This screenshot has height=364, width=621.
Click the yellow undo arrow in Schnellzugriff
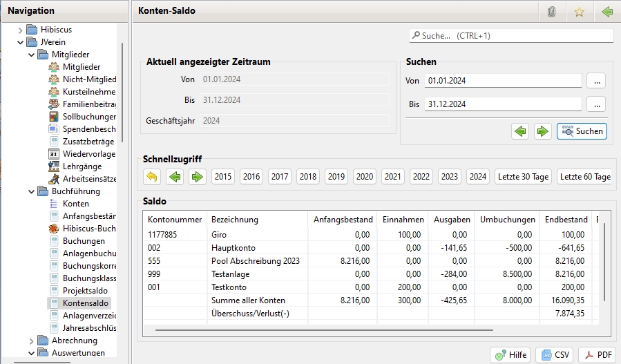tap(152, 177)
